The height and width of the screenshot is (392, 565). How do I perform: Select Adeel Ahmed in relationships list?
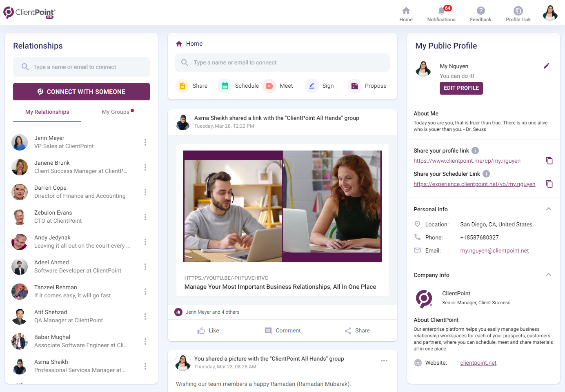(81, 267)
